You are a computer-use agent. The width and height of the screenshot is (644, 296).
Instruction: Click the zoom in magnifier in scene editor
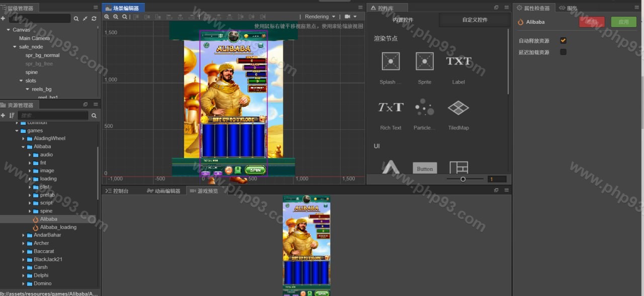[107, 17]
